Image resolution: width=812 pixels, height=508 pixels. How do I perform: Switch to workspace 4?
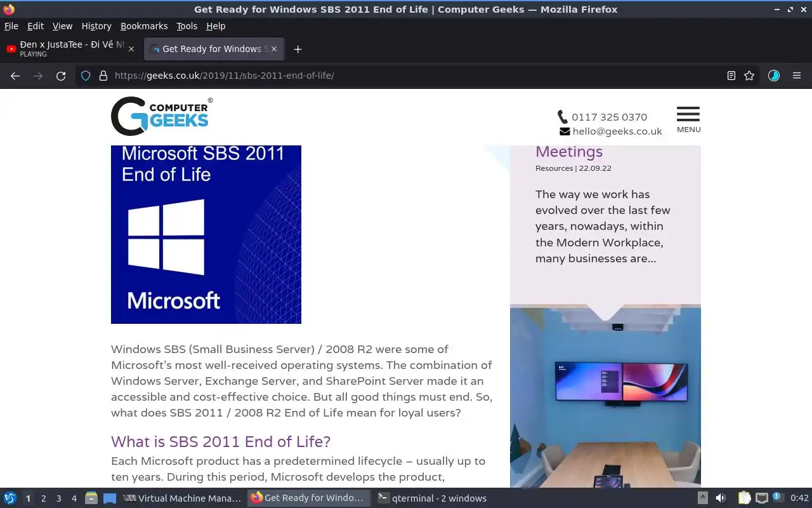(74, 498)
